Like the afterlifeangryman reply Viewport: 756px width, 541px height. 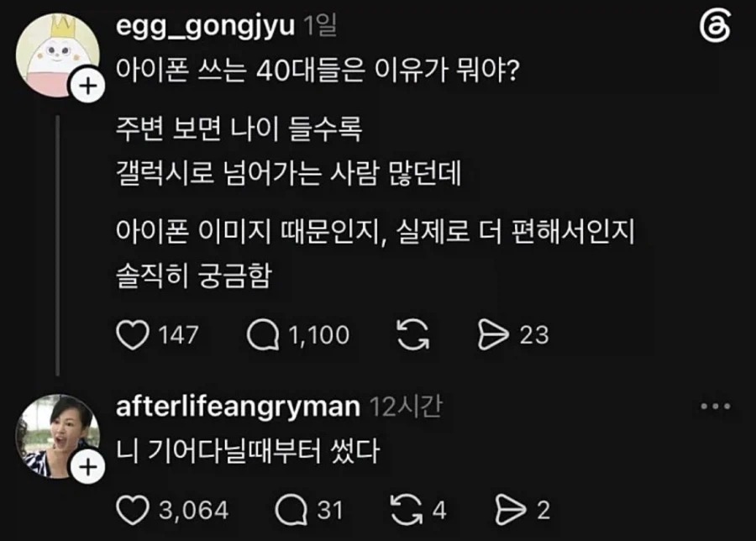(133, 511)
